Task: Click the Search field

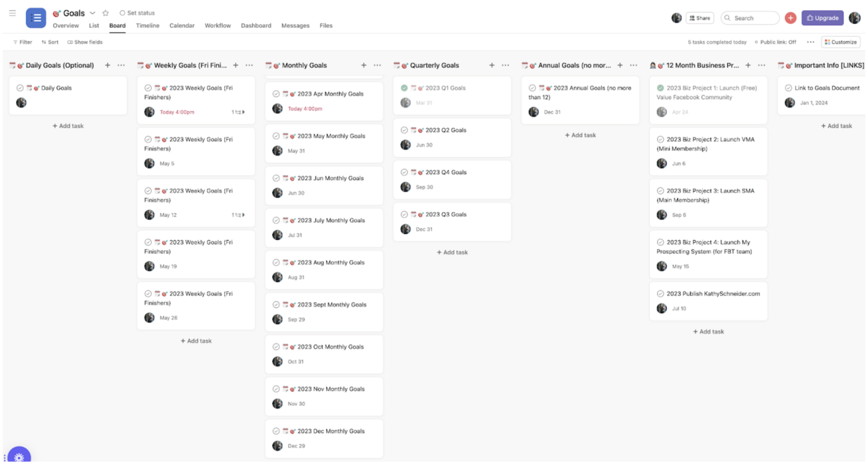Action: coord(750,18)
